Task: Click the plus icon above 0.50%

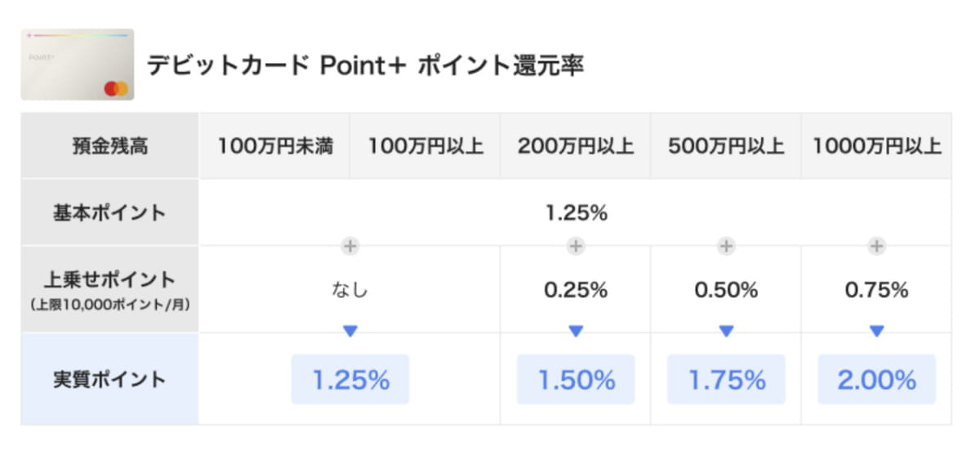Action: (726, 245)
